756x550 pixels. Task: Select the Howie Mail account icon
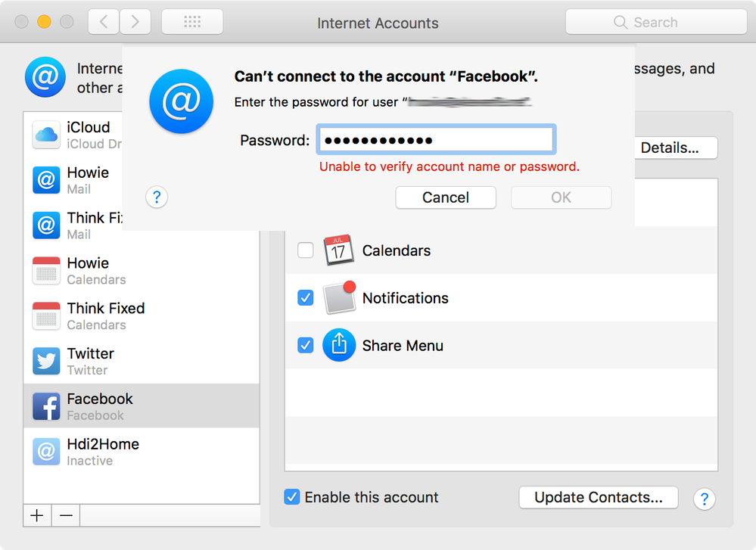click(x=46, y=180)
